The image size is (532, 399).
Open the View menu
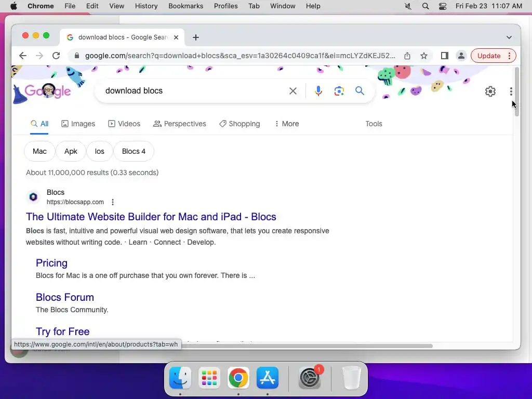pos(116,6)
